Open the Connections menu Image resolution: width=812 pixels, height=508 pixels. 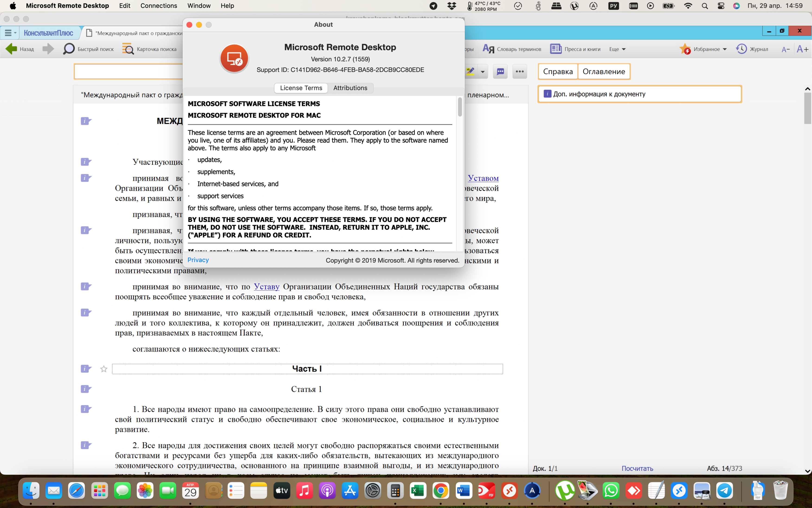tap(159, 6)
